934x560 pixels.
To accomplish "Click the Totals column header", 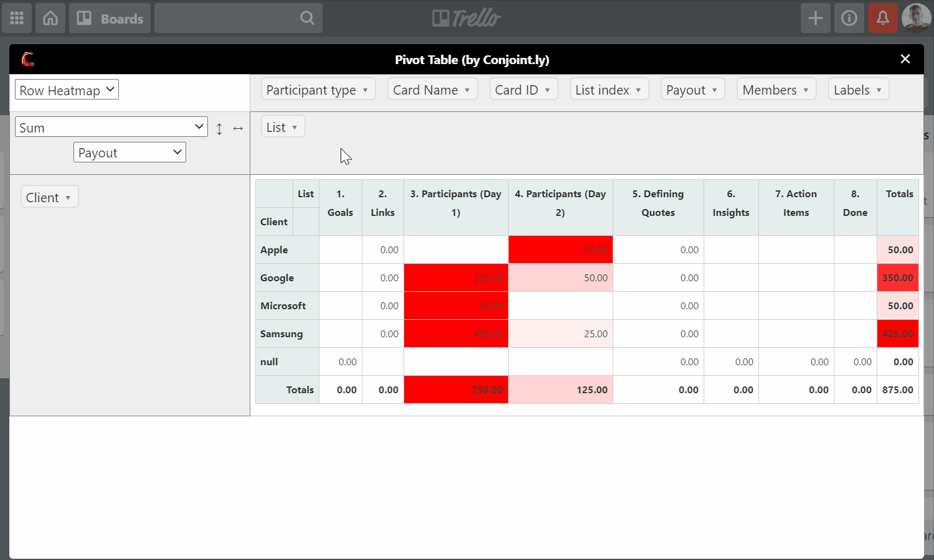I will [898, 208].
